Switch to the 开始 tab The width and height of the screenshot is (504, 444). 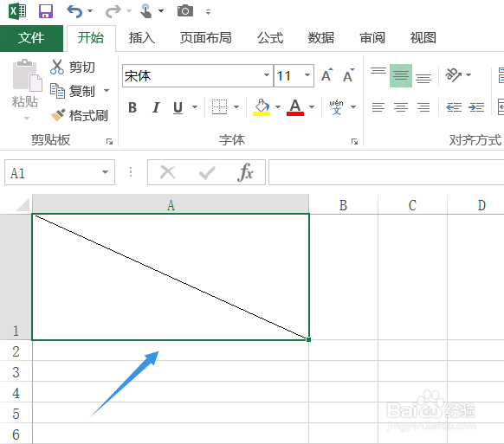coord(91,38)
